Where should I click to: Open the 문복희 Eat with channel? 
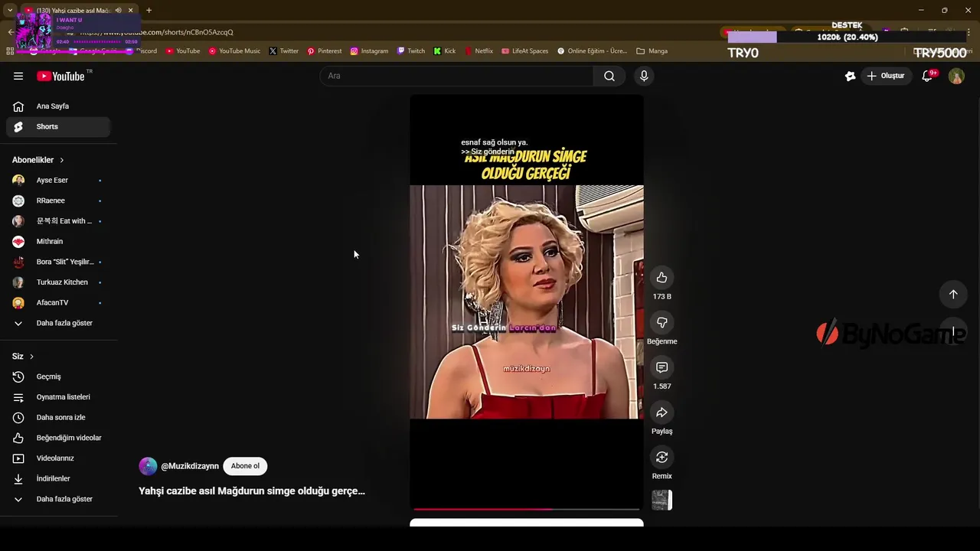pos(58,221)
